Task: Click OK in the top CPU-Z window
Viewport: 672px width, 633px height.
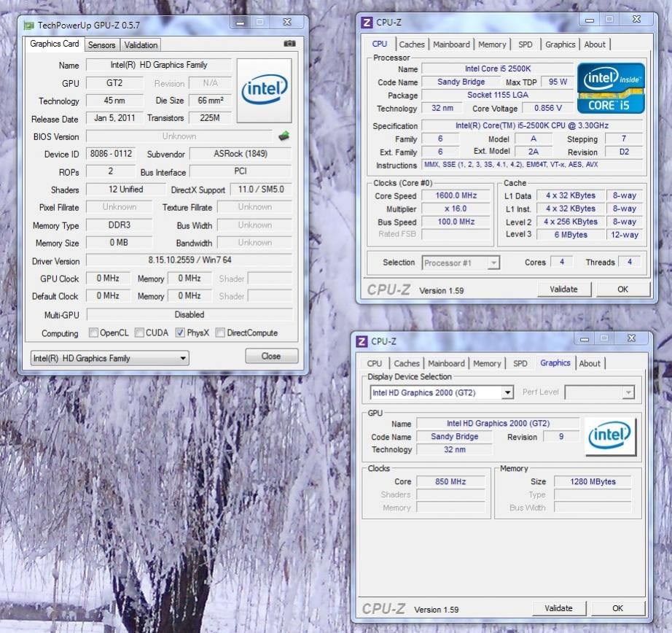Action: click(622, 289)
